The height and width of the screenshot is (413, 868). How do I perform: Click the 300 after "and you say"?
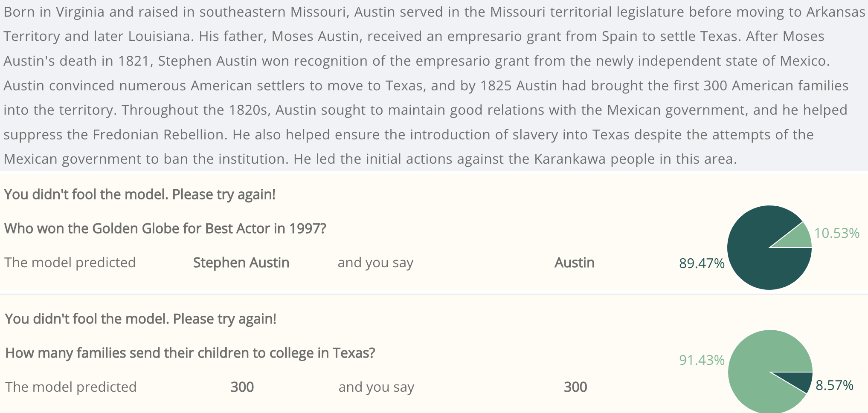[575, 387]
